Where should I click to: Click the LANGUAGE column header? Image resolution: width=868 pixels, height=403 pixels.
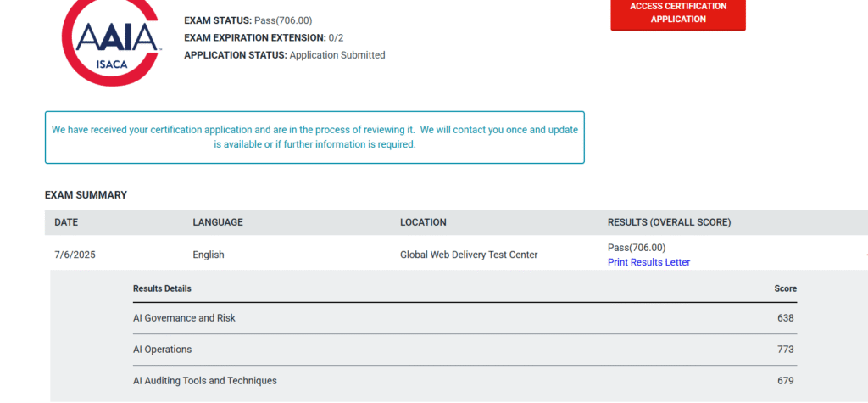point(218,222)
